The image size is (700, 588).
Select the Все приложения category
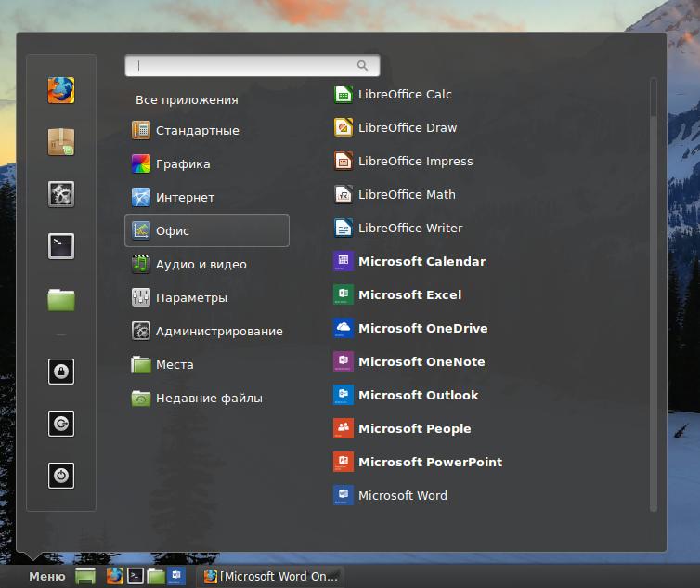click(187, 99)
